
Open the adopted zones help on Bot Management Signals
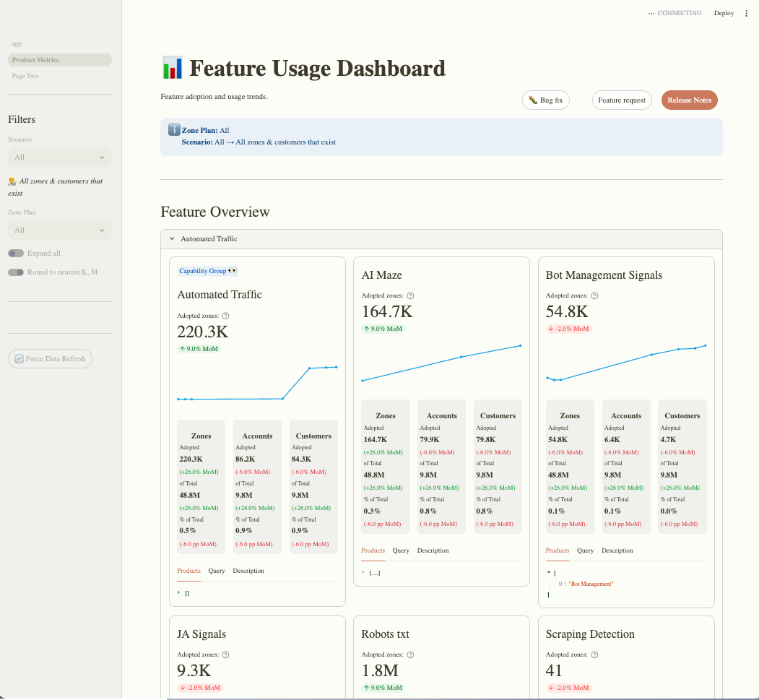click(x=593, y=295)
